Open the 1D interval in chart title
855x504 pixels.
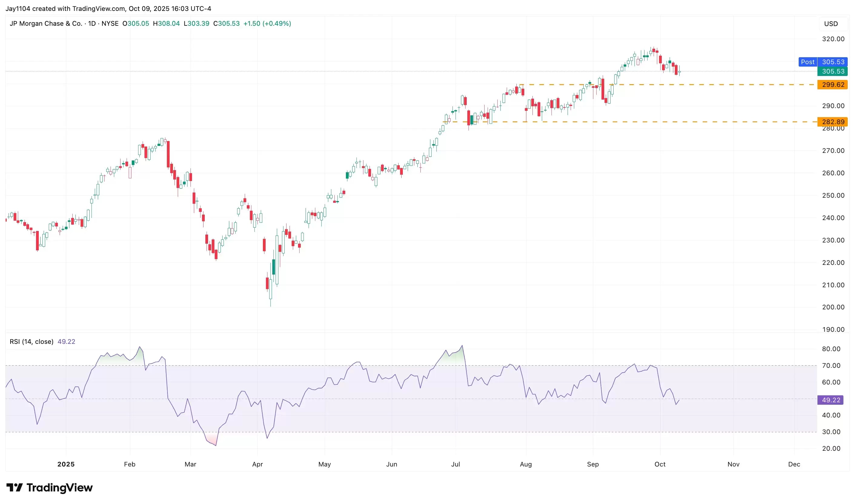click(x=92, y=23)
